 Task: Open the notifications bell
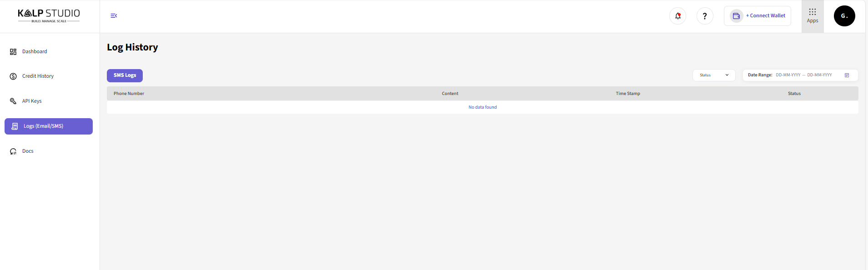pyautogui.click(x=677, y=16)
